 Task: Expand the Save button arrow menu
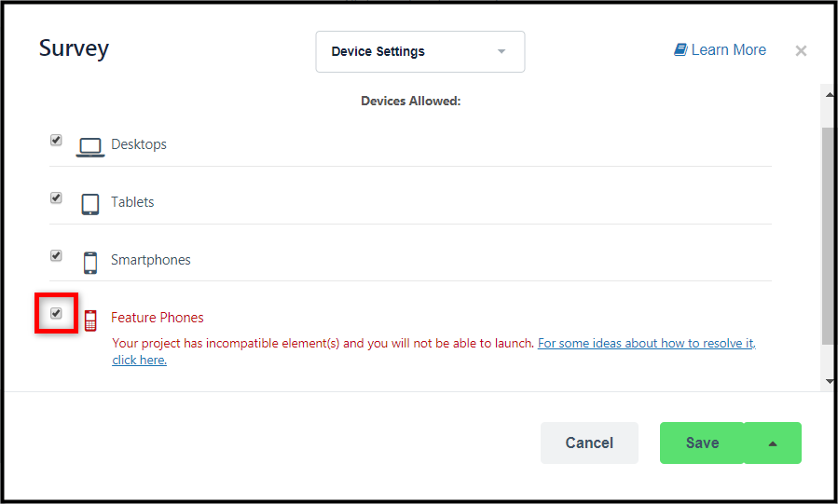tap(773, 443)
